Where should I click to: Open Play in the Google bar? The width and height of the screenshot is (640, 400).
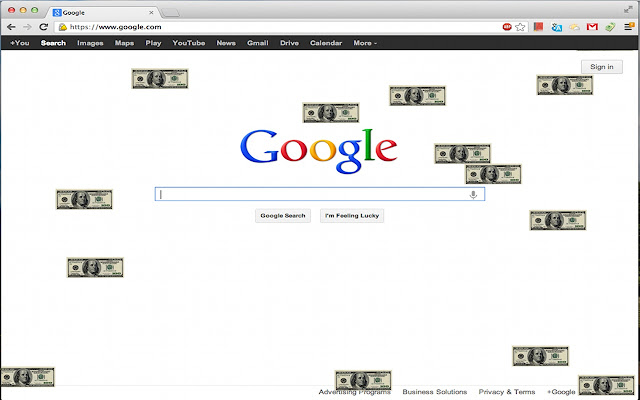[153, 43]
